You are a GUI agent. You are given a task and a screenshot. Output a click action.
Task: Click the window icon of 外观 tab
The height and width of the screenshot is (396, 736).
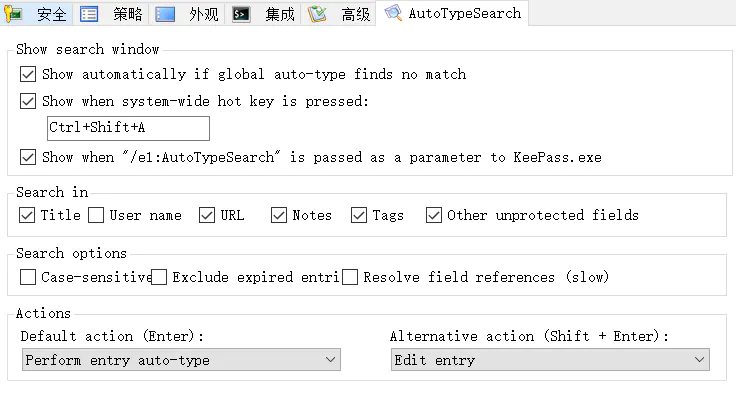point(165,14)
